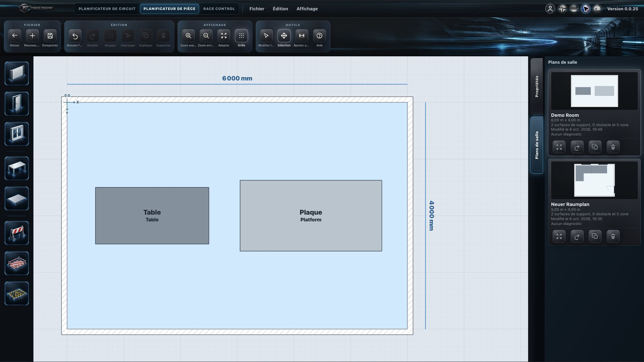
Task: Open the Demo Room plan thumbnail
Action: 594,91
